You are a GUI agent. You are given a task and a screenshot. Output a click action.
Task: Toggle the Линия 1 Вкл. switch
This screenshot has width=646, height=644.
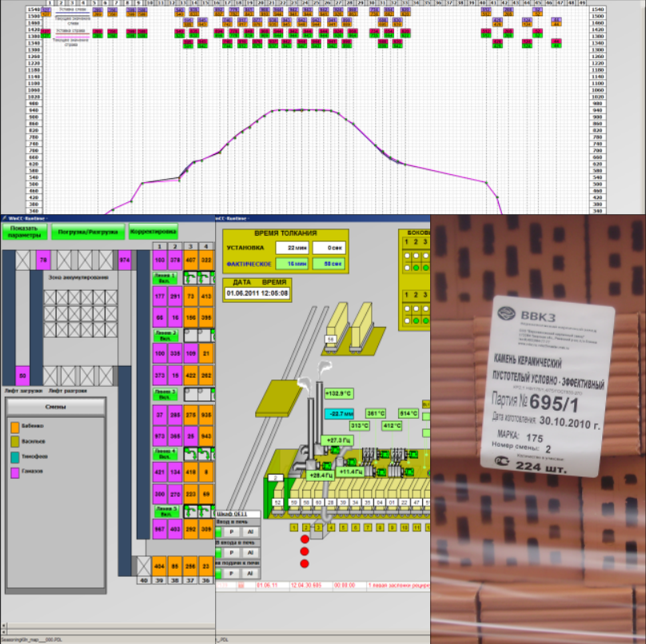click(165, 277)
